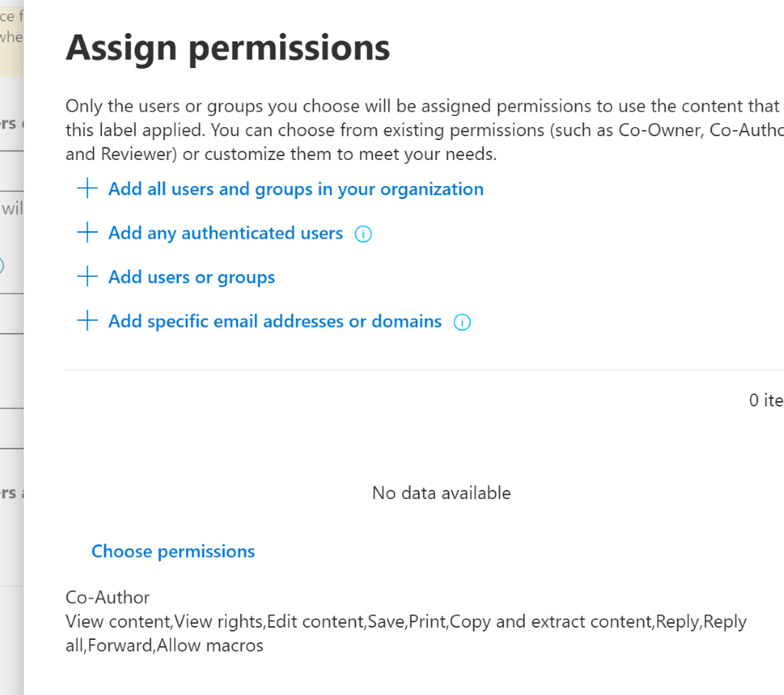Click the plus icon beside Add any authenticated users

(88, 233)
